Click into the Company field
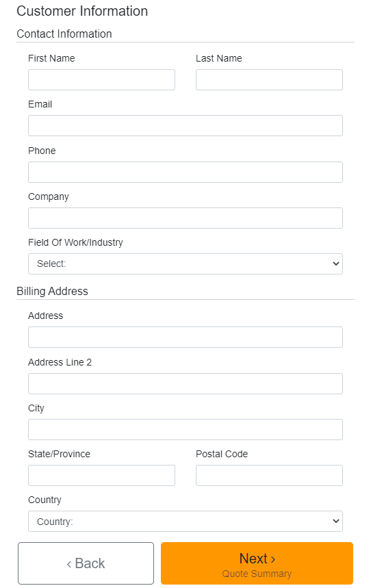This screenshot has height=588, width=371. pos(186,218)
